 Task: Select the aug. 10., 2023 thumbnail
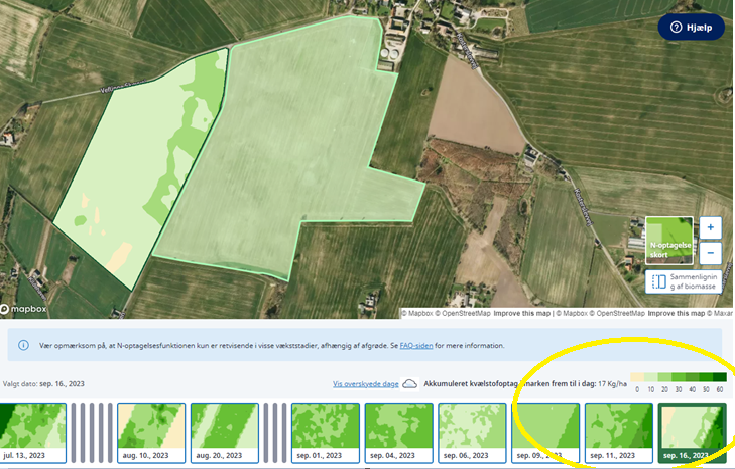[x=151, y=433]
